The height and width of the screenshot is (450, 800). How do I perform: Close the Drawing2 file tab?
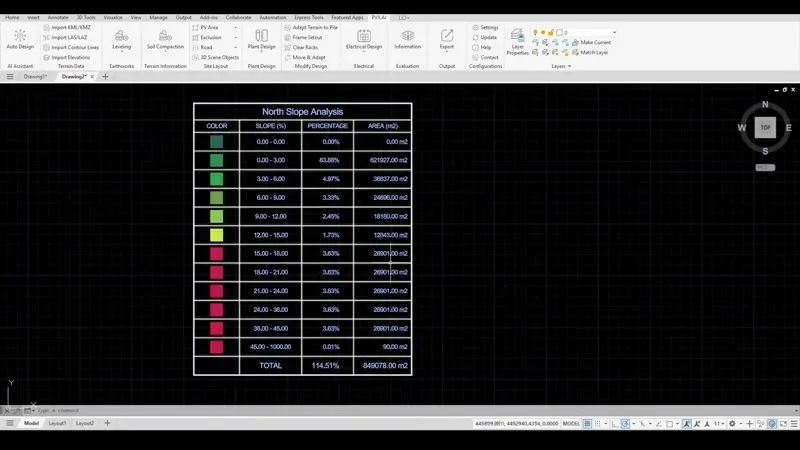pos(92,77)
